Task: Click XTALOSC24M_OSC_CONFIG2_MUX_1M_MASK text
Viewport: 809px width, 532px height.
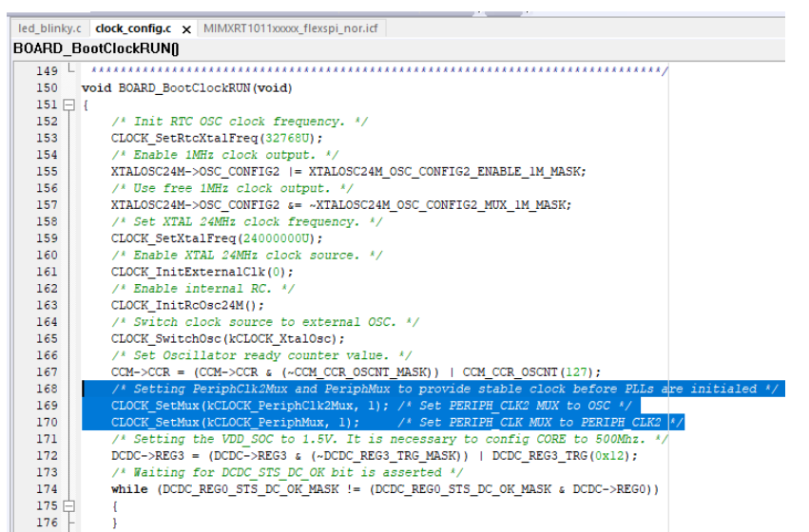Action: (x=440, y=205)
